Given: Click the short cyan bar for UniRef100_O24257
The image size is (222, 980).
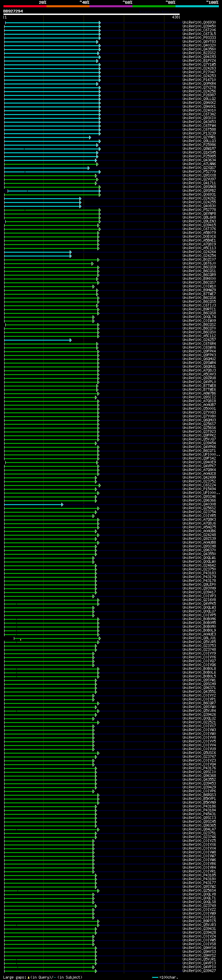Looking at the screenshot, I should pos(37,340).
